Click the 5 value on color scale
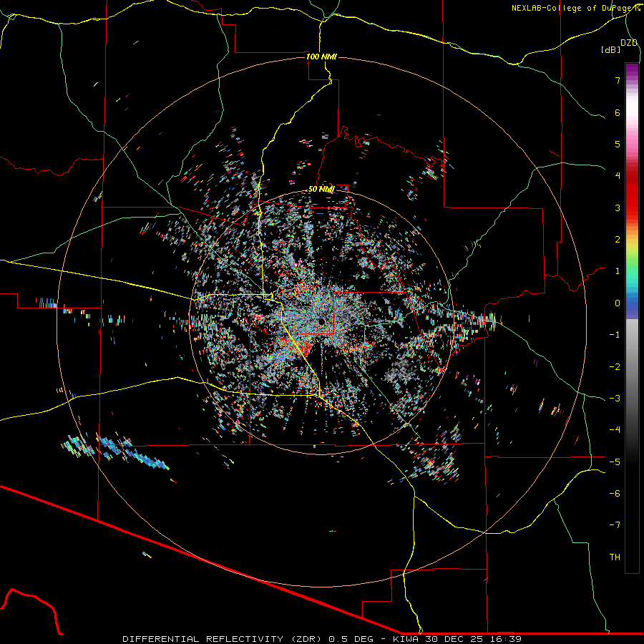644x644 pixels. [x=618, y=144]
